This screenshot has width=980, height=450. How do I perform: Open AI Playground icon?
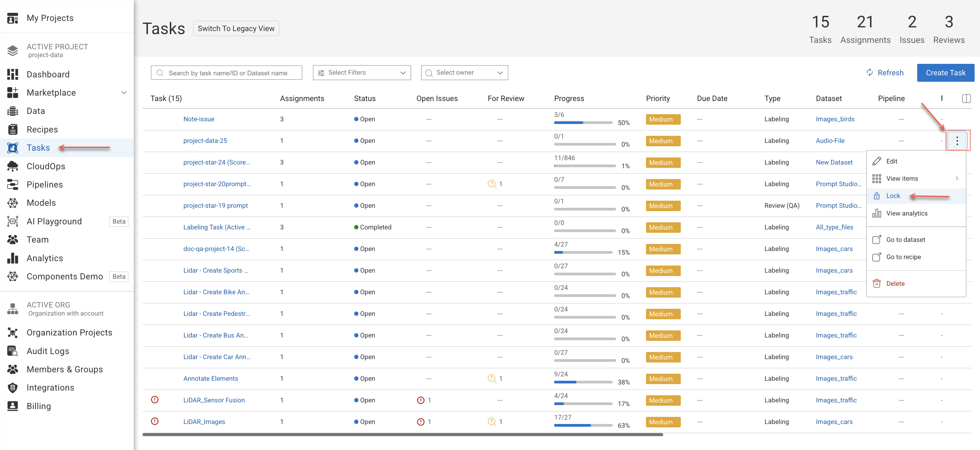[x=12, y=221]
